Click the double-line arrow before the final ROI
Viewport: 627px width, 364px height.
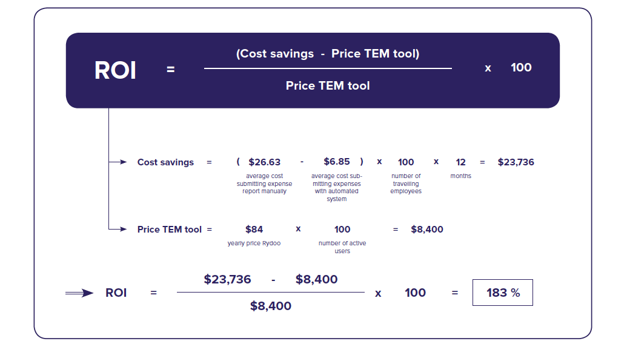[79, 293]
